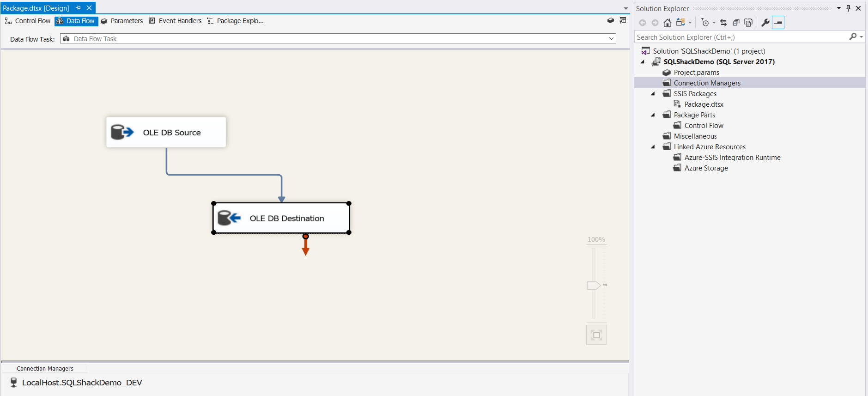Click the OLE DB Source database icon
Viewport: 868px width, 396px height.
coord(122,132)
